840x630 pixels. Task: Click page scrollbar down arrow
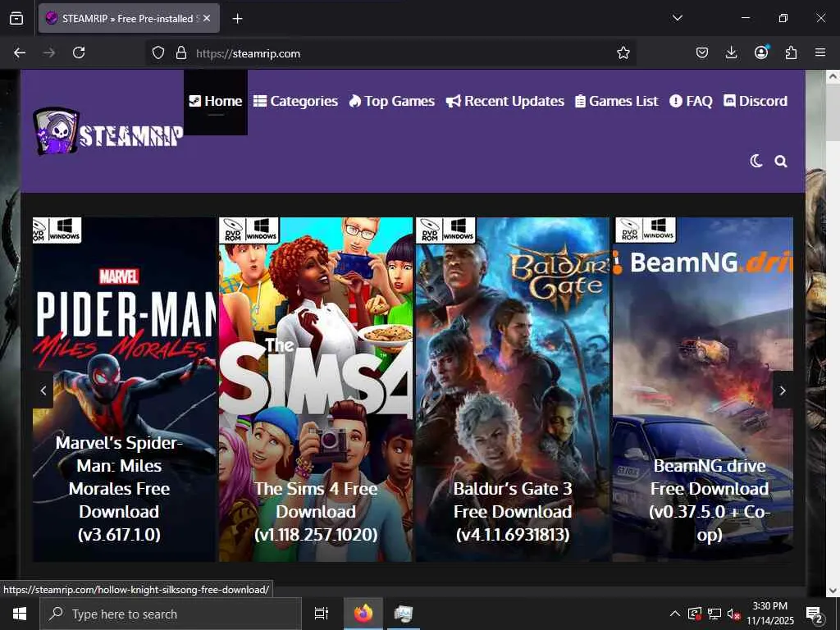833,591
